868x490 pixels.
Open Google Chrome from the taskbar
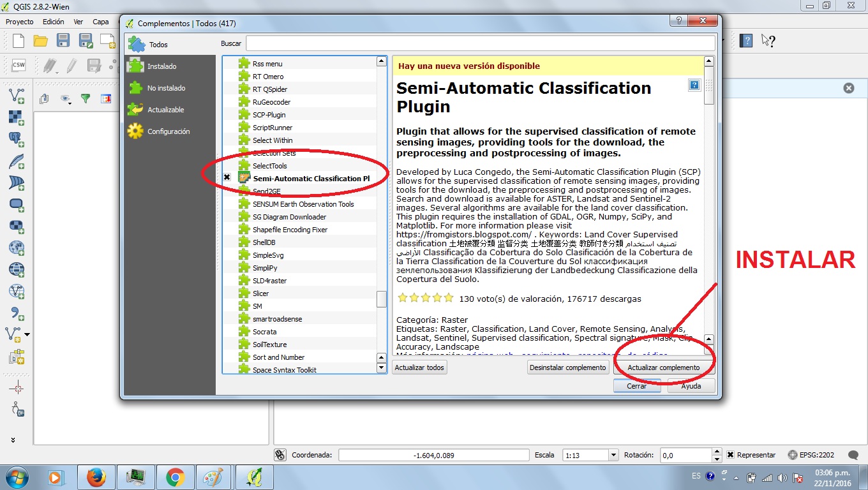[176, 477]
